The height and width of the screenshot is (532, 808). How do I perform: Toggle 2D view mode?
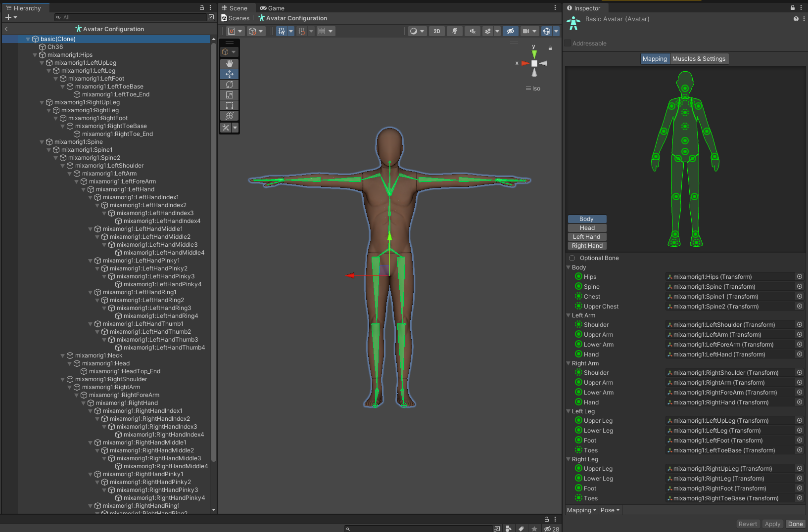(436, 31)
